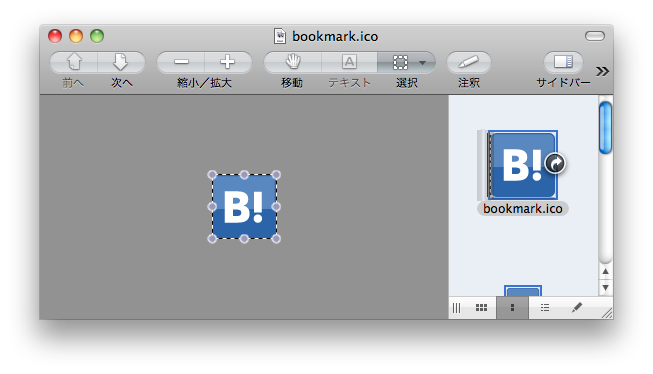Show more toolbar items chevron
The width and height of the screenshot is (653, 374).
[602, 71]
